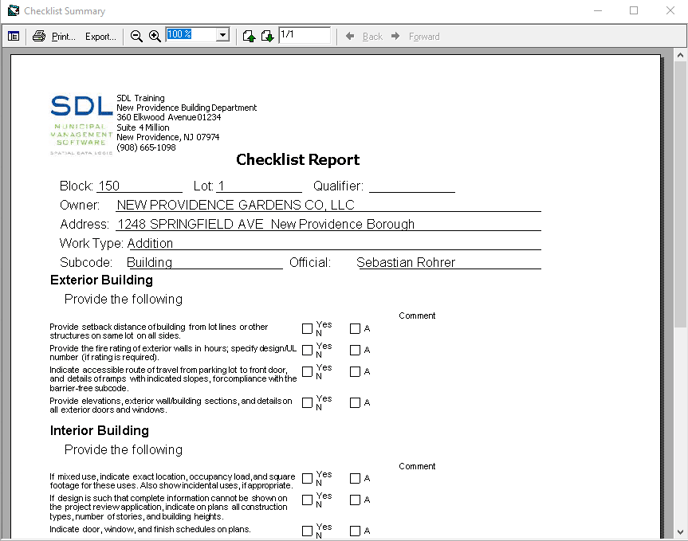The width and height of the screenshot is (688, 541).
Task: Expand the zoom level dropdown arrow
Action: pyautogui.click(x=223, y=35)
